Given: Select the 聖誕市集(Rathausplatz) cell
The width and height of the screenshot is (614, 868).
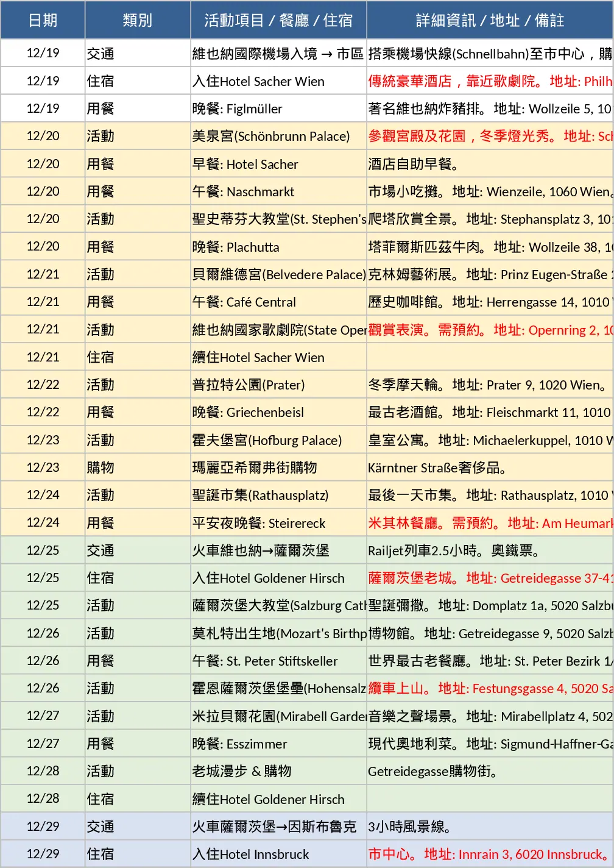Looking at the screenshot, I should pos(278,495).
